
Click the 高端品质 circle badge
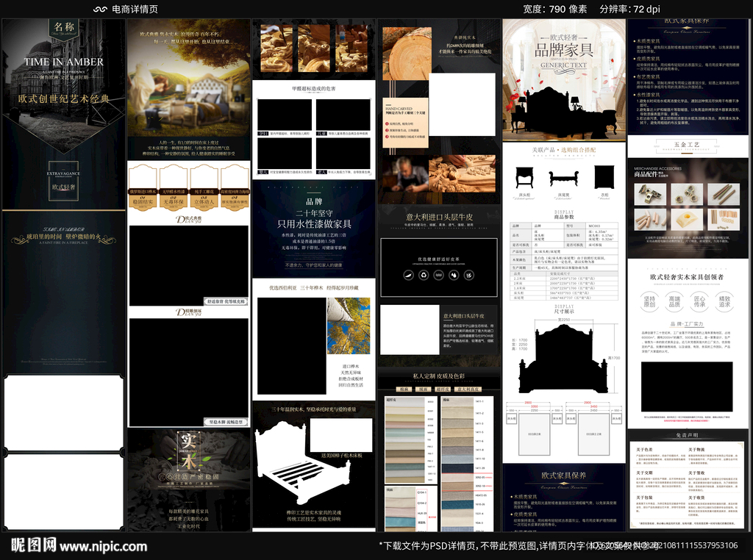(x=674, y=301)
